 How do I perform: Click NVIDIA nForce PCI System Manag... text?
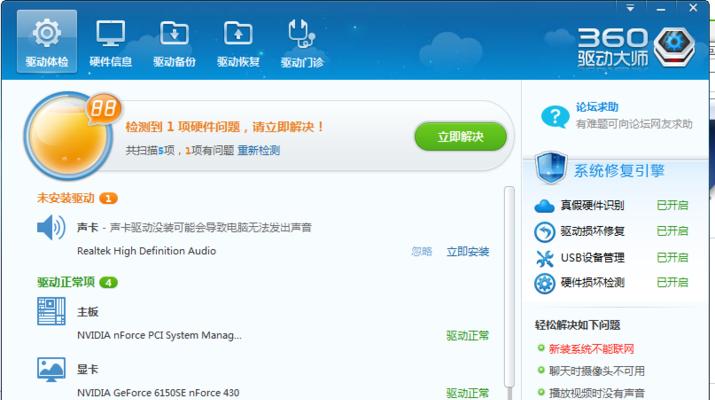159,335
